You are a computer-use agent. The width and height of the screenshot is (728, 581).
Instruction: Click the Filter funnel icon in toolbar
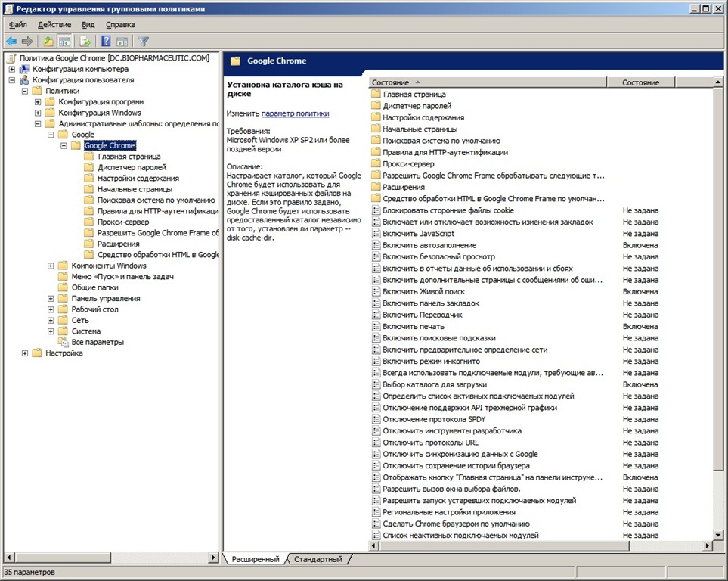[144, 42]
